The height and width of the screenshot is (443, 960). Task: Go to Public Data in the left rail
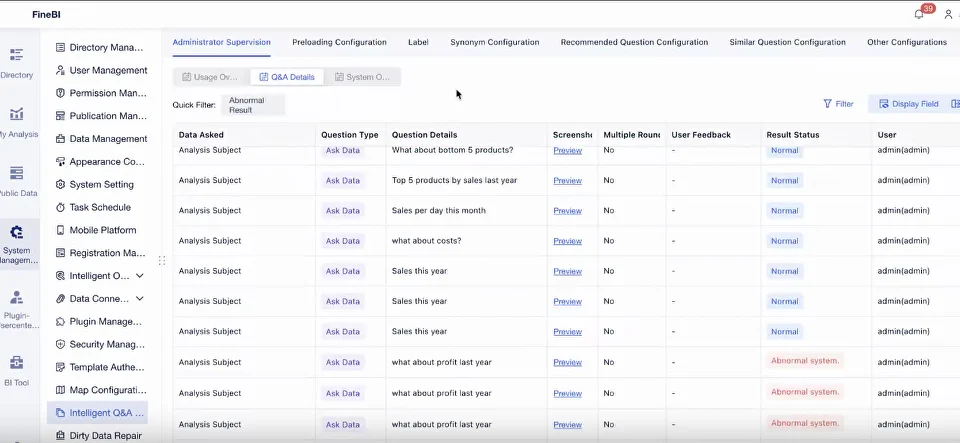pos(17,174)
